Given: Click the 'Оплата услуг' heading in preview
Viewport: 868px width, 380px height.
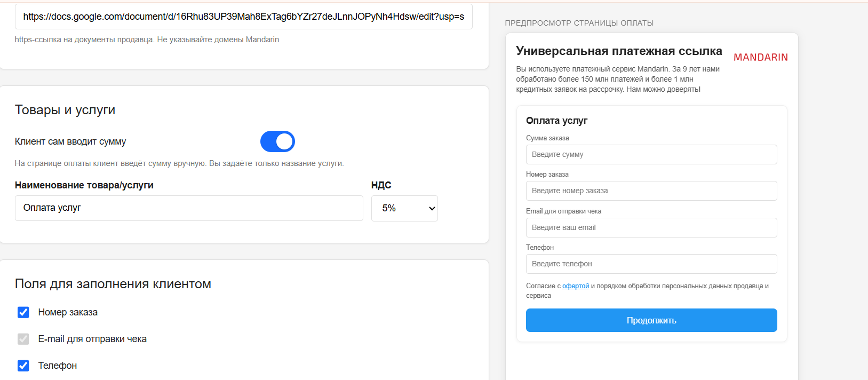Looking at the screenshot, I should [556, 121].
